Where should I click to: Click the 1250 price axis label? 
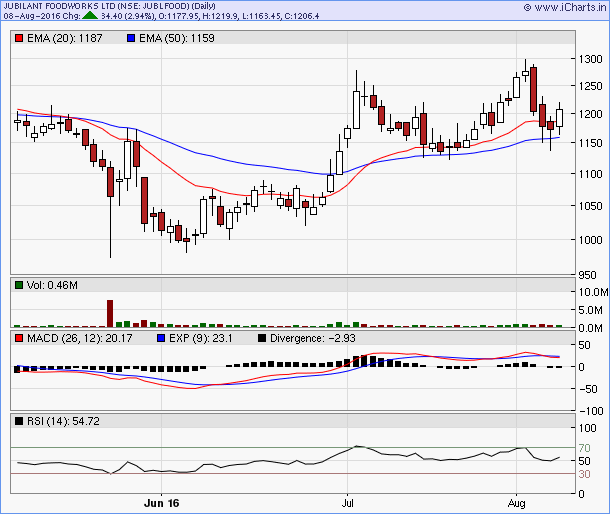pos(591,86)
